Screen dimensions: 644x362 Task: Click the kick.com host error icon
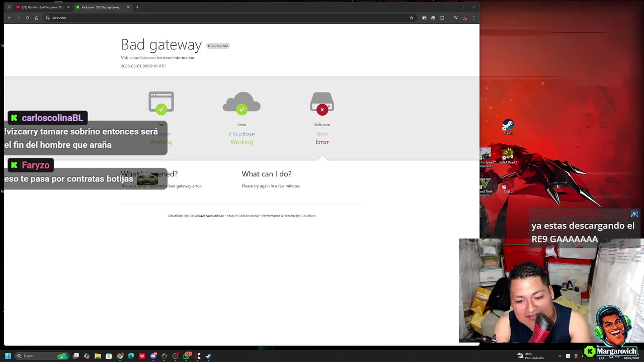coord(322,103)
